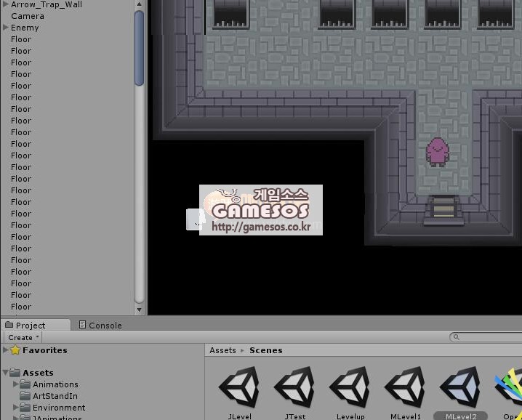Expand the Arrow_Trap_Wall object
The width and height of the screenshot is (522, 420).
pos(5,4)
